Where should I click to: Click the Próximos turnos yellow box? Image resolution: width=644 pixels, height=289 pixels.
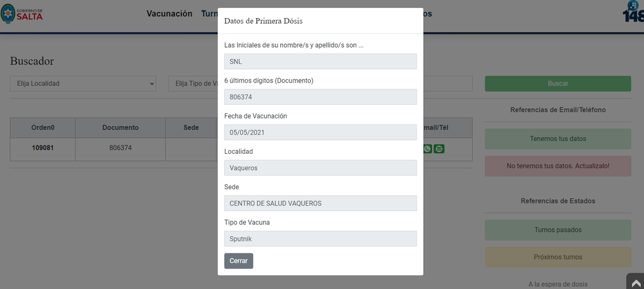coord(558,257)
